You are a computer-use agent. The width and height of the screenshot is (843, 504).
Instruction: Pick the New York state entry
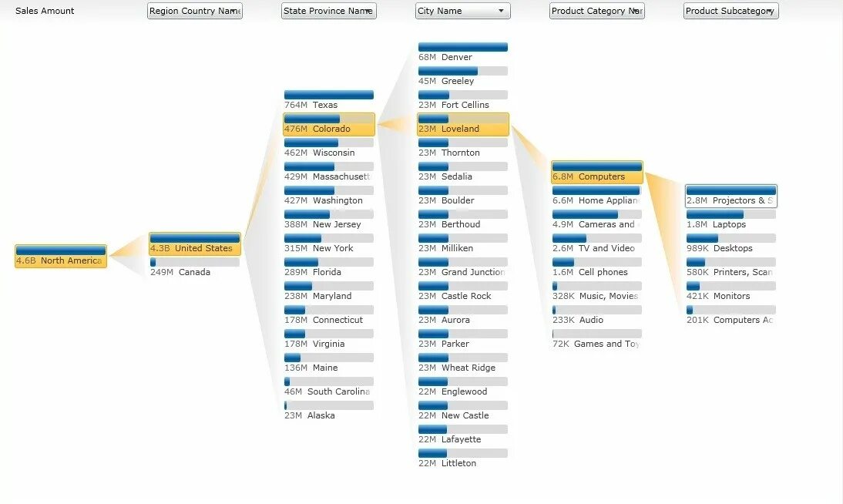pyautogui.click(x=328, y=244)
